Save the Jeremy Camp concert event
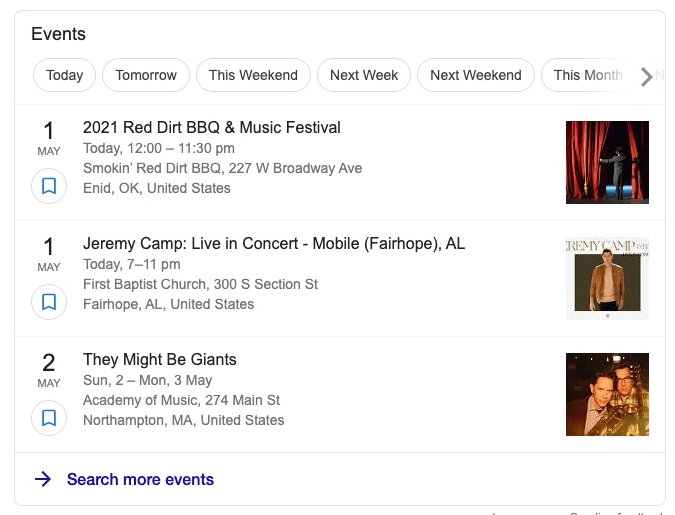The height and width of the screenshot is (515, 675). click(x=49, y=302)
